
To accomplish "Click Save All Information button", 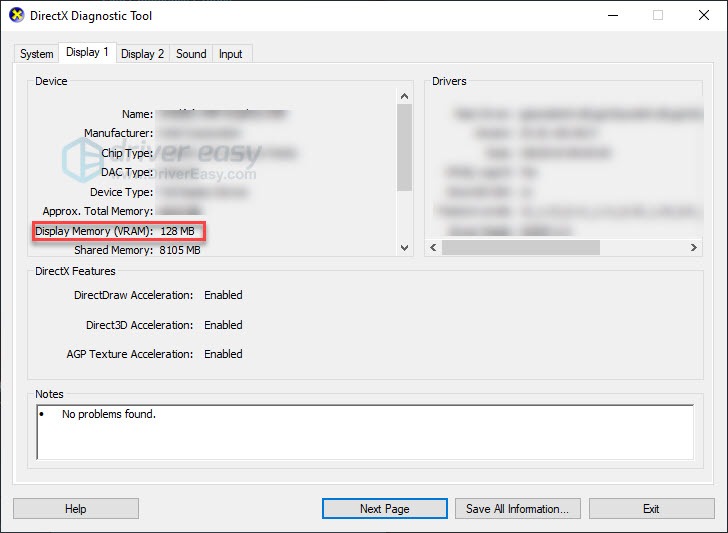I will click(517, 509).
